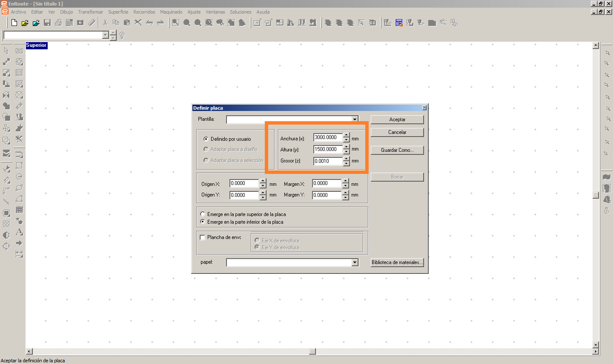Click the Aceptar button
This screenshot has width=613, height=364.
pyautogui.click(x=397, y=119)
